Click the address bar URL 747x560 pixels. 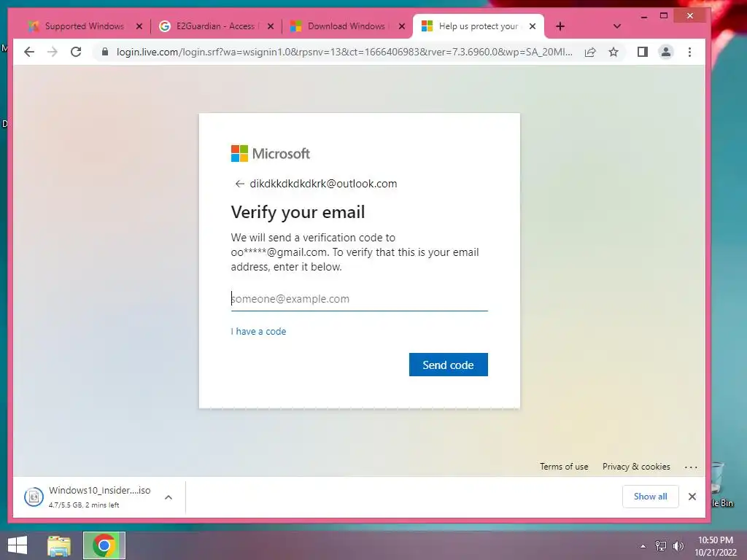(344, 52)
